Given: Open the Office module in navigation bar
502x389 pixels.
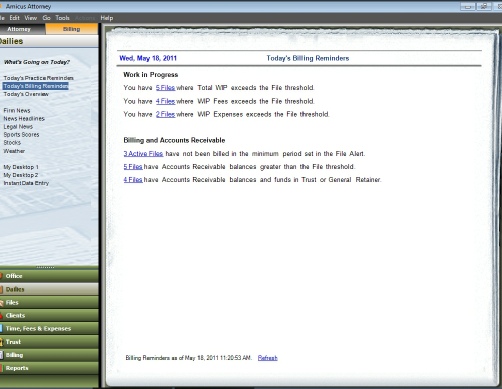Looking at the screenshot, I should (49, 276).
